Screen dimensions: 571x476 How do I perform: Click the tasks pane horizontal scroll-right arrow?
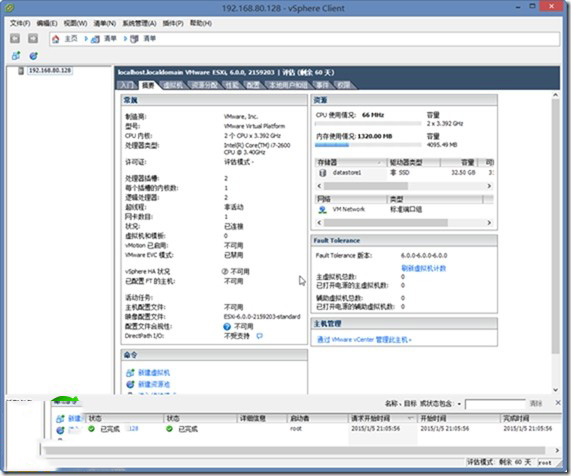(557, 451)
